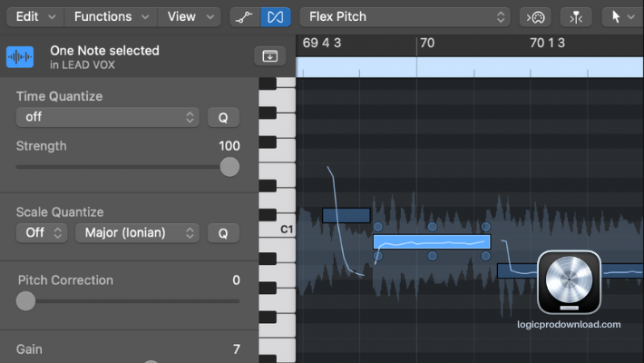Toggle the automation curve button
Viewport: 644px width, 363px height.
[245, 17]
